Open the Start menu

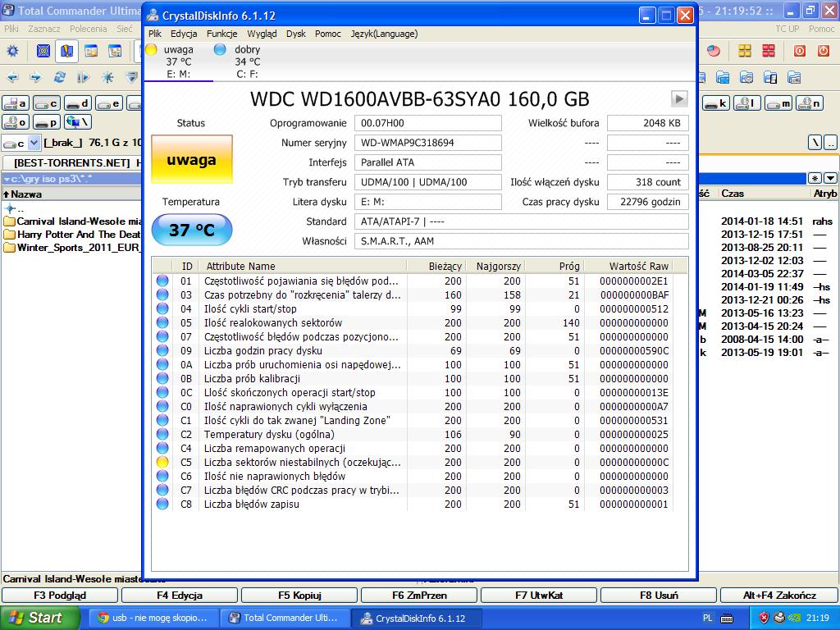(39, 618)
